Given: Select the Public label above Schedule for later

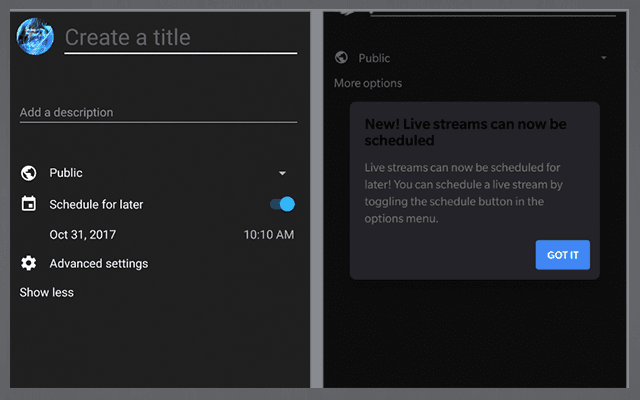Looking at the screenshot, I should [66, 173].
